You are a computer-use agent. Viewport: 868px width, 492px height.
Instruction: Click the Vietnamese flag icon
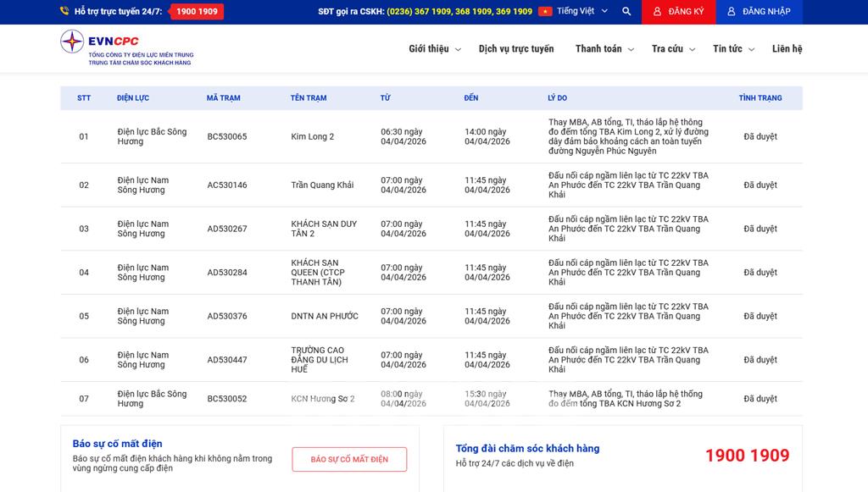point(545,12)
